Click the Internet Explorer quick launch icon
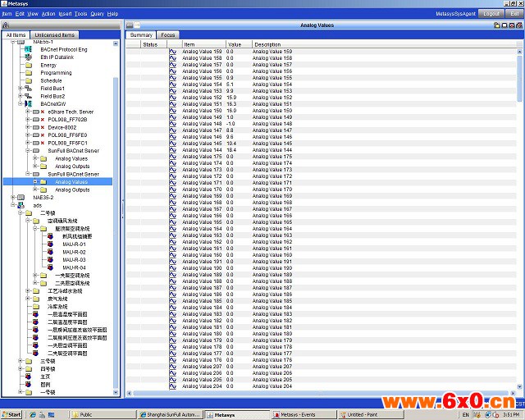This screenshot has width=525, height=420. 33,414
